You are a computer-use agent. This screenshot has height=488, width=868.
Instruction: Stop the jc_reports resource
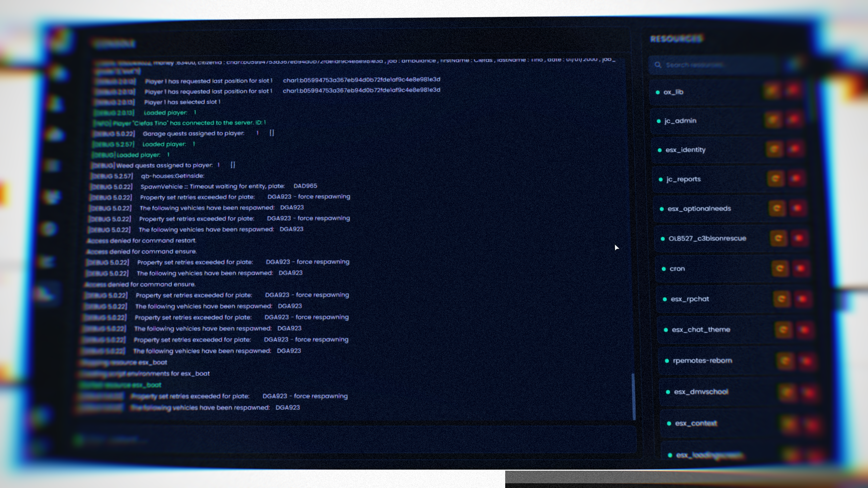[x=796, y=178]
